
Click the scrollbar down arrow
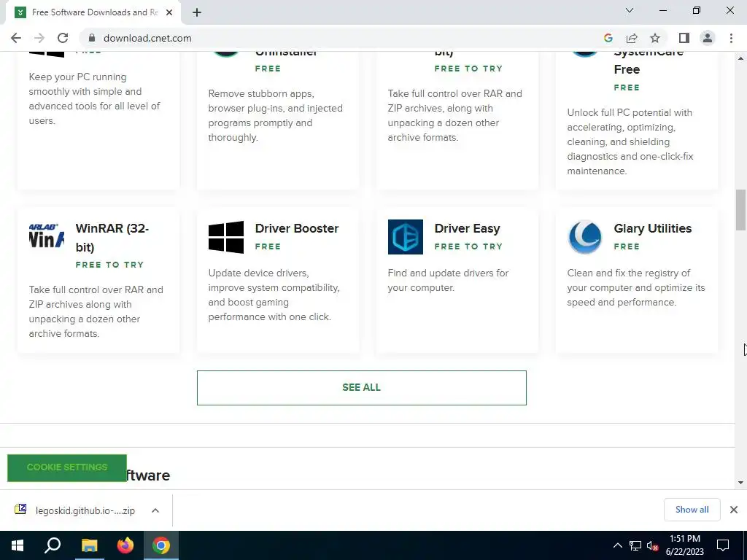click(740, 483)
